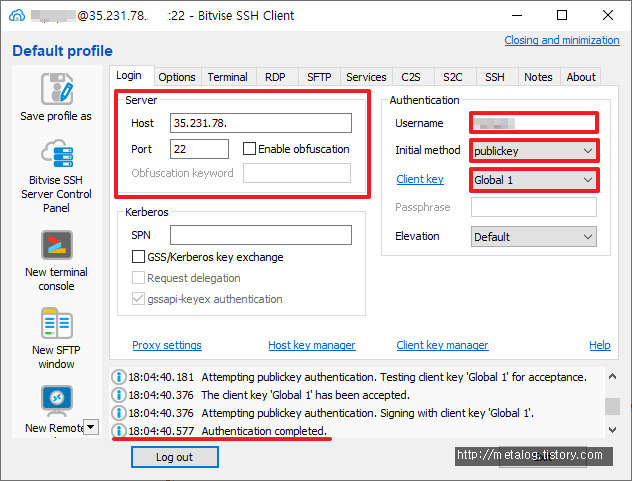Image resolution: width=632 pixels, height=481 pixels.
Task: Switch to the Terminal tab
Action: click(227, 77)
